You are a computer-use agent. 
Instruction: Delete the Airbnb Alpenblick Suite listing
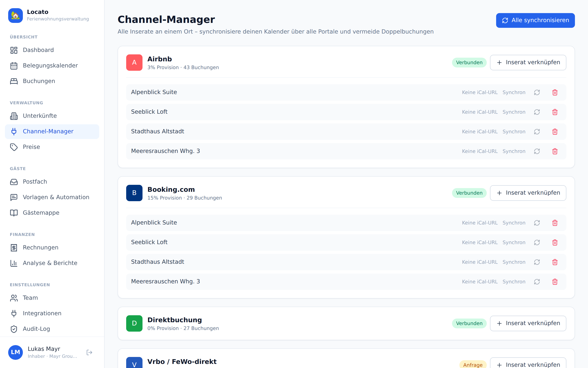[x=555, y=92]
